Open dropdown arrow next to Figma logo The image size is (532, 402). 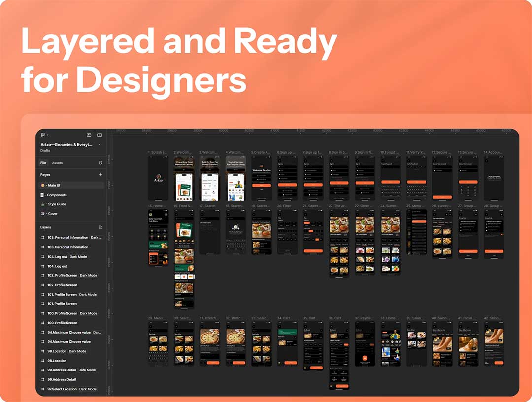(x=47, y=135)
